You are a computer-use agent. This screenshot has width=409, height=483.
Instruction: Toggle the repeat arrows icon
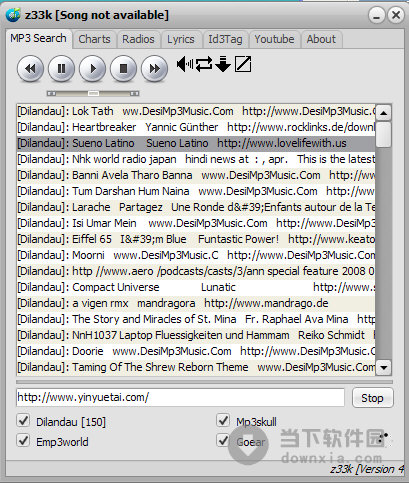204,64
